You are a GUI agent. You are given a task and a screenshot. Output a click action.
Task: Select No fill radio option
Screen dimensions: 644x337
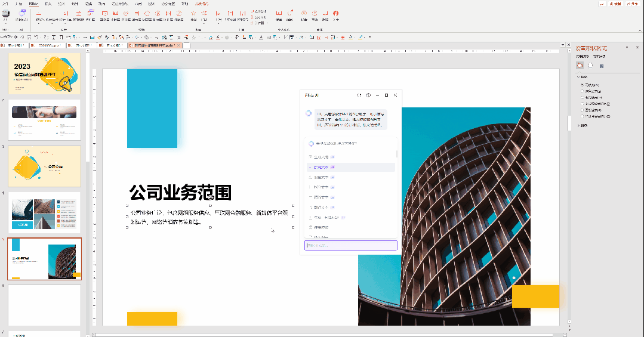[x=590, y=85]
